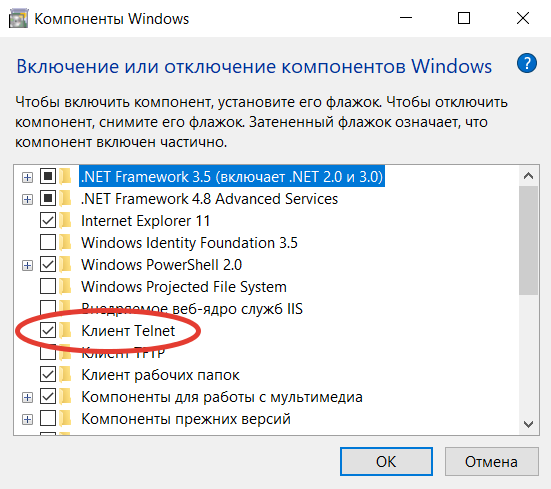Screen dimensions: 551x489
Task: Click the scrollbar down arrow in the list
Action: pyautogui.click(x=528, y=424)
